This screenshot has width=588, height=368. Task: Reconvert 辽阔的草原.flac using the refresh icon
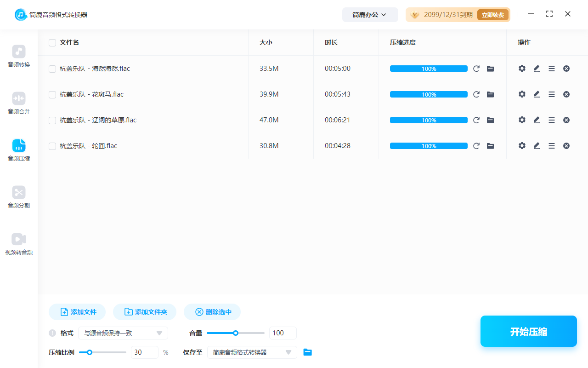476,120
